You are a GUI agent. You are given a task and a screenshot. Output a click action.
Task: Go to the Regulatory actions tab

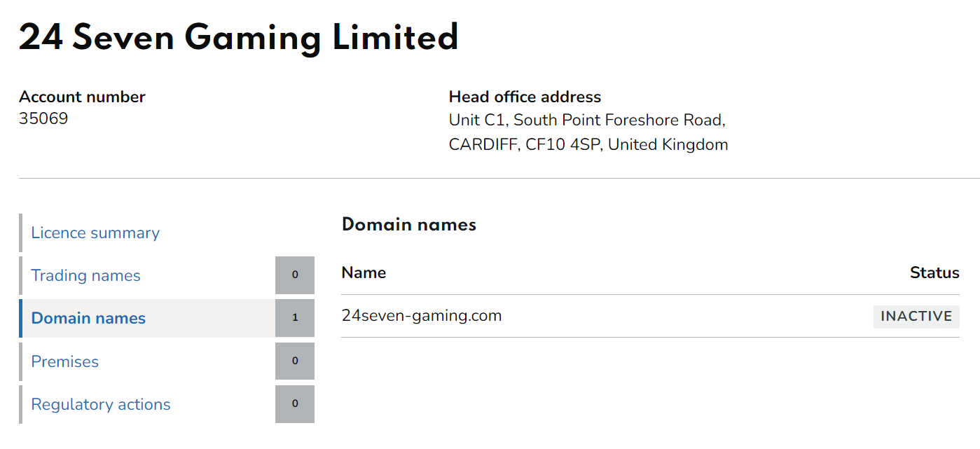(101, 405)
